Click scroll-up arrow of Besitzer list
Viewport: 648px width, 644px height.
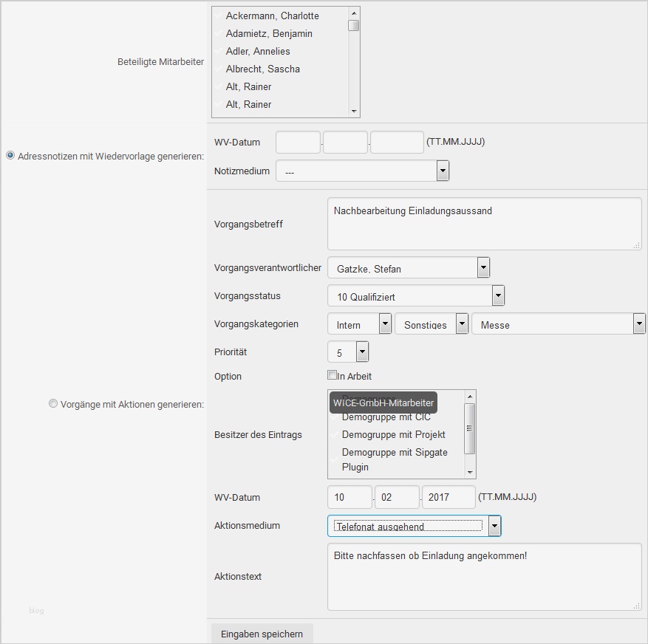470,397
